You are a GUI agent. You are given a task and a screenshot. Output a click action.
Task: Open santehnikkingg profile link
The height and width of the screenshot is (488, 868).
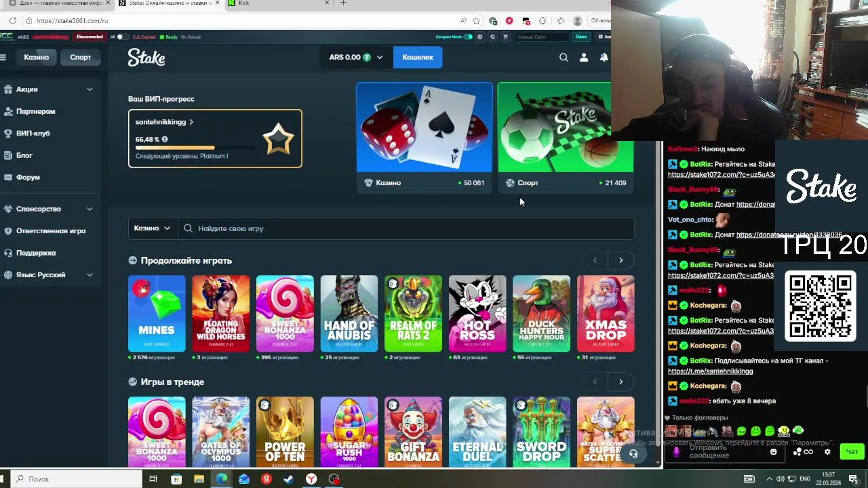[164, 122]
